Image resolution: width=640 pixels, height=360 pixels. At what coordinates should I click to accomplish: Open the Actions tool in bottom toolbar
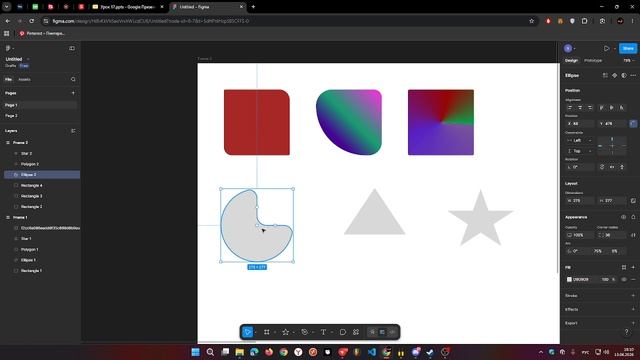click(356, 332)
